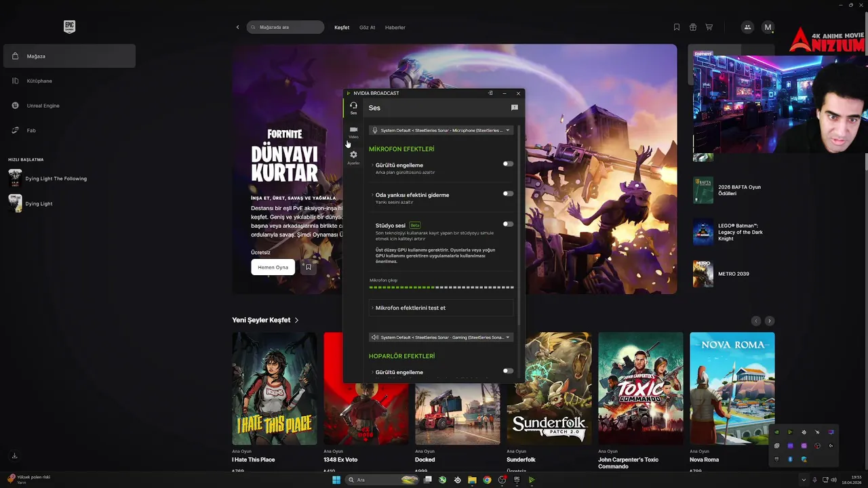Collapse the hidden tray icons chevron
Screen dimensions: 868x488
pos(804,480)
